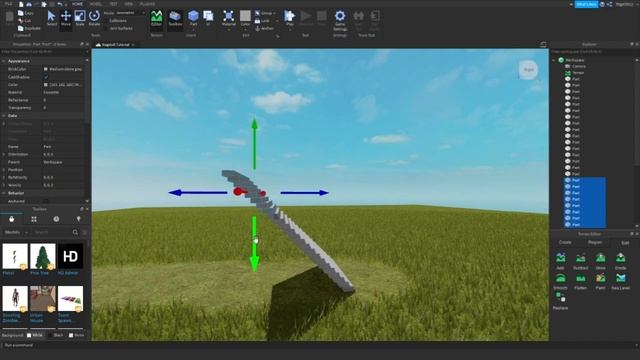This screenshot has height=360, width=640.
Task: Open the UI insert button
Action: click(x=208, y=18)
